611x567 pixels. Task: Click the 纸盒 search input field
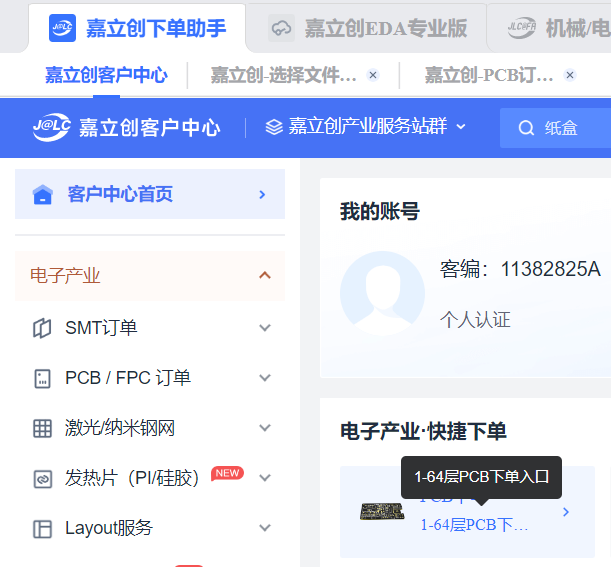pyautogui.click(x=556, y=128)
